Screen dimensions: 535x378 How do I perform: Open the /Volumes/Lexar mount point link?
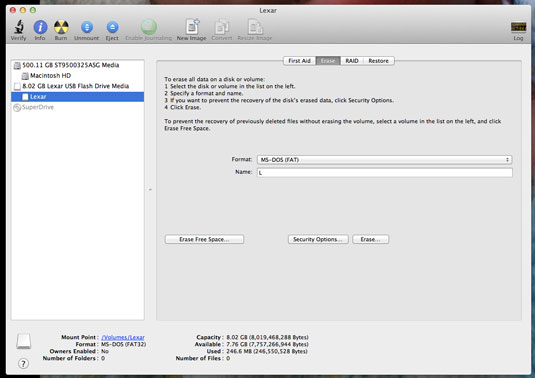click(123, 337)
